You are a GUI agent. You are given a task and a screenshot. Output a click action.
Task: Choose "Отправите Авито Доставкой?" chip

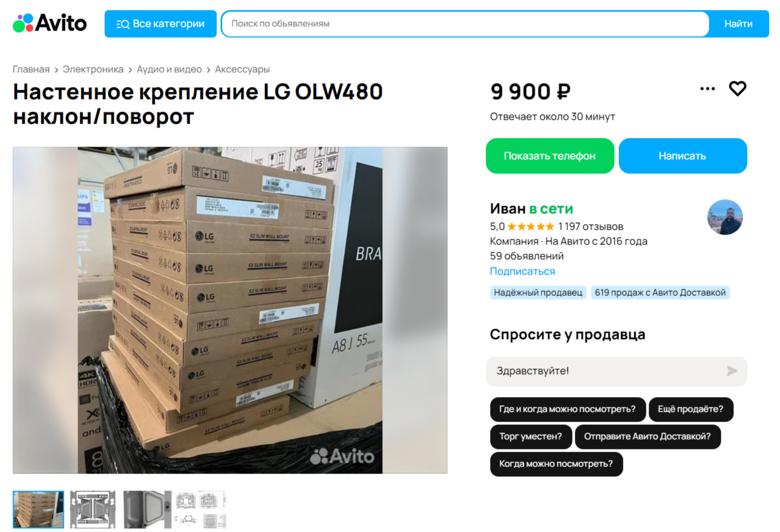click(647, 436)
